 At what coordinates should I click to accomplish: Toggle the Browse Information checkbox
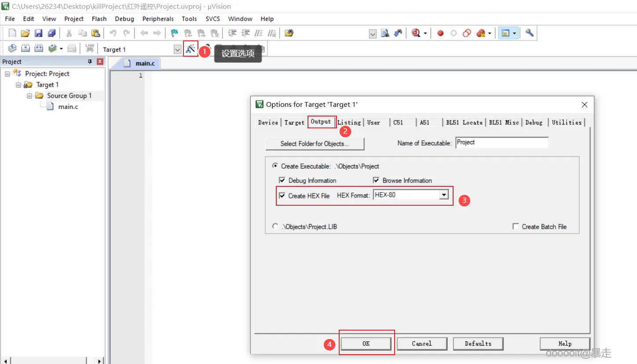(x=376, y=180)
